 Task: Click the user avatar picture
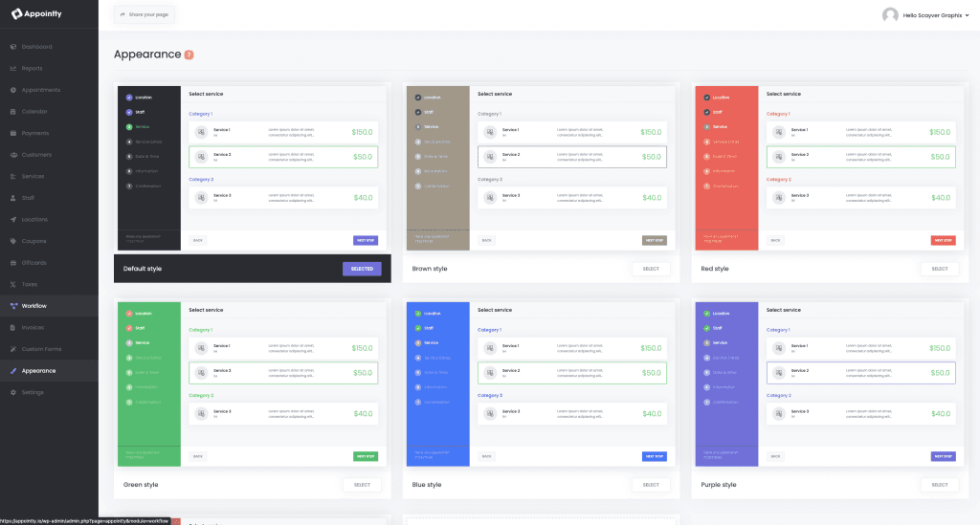(890, 15)
